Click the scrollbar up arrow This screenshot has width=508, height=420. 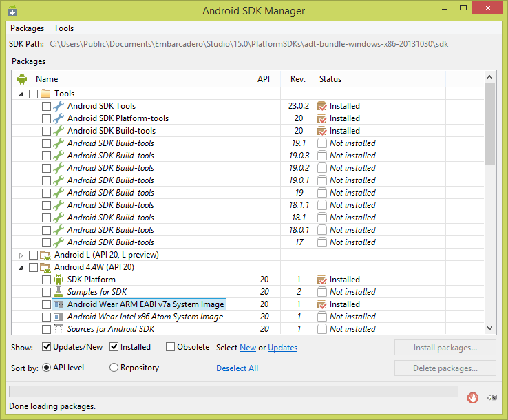489,77
